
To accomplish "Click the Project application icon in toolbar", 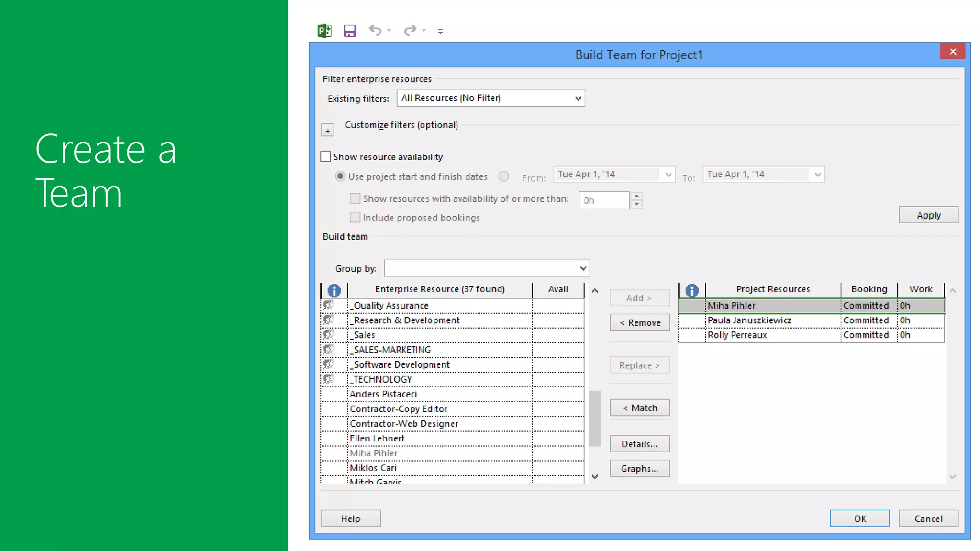I will [324, 31].
